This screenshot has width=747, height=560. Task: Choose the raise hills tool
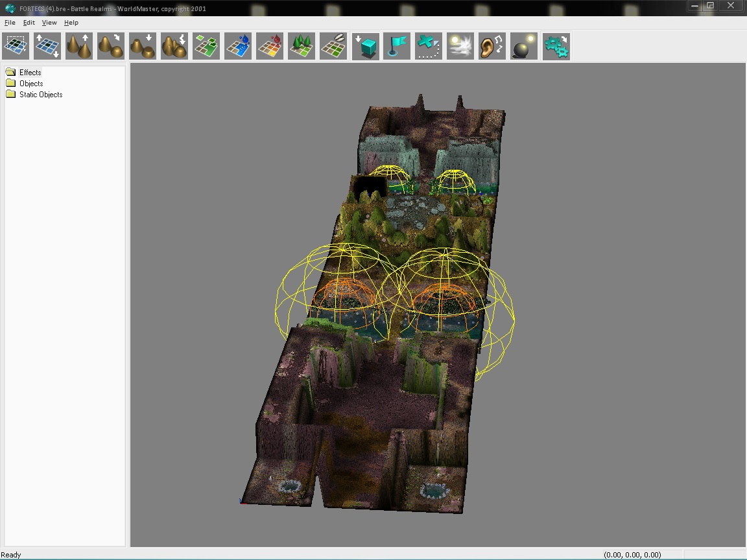(x=79, y=47)
